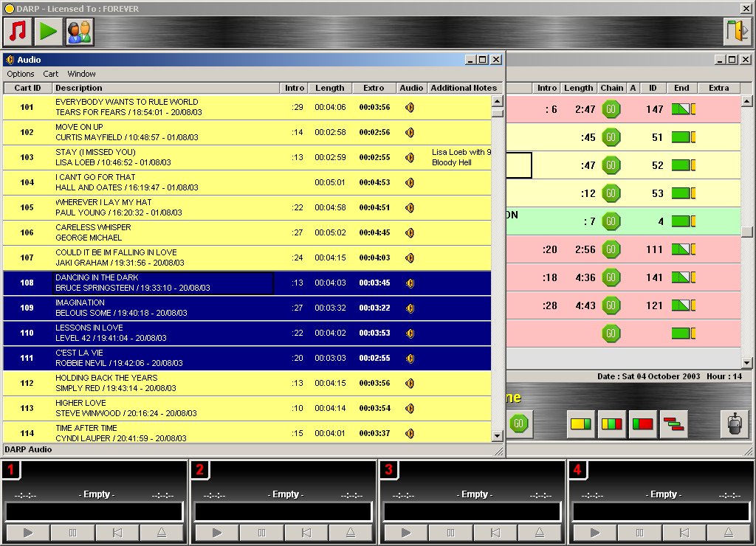Click the microphone icon in the playlist panel

[x=733, y=424]
